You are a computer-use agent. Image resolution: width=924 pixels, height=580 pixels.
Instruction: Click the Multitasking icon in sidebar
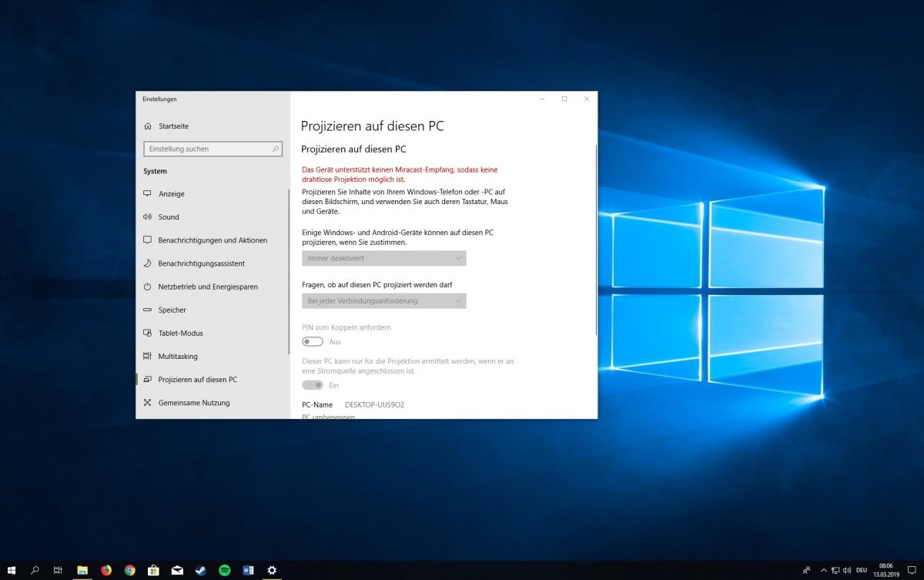coord(148,356)
